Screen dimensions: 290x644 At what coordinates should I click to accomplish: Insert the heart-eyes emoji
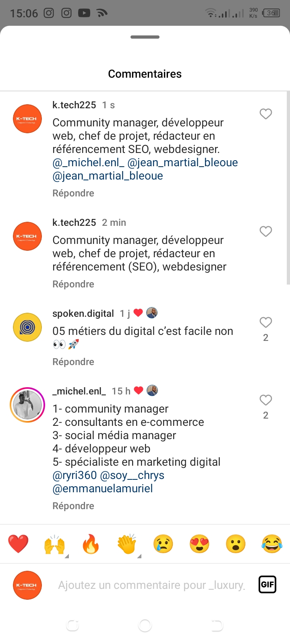click(199, 544)
